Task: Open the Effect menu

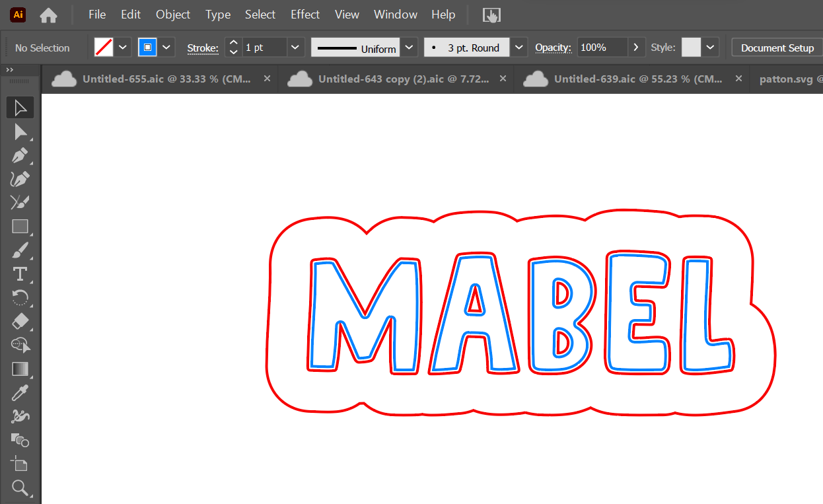Action: (305, 15)
